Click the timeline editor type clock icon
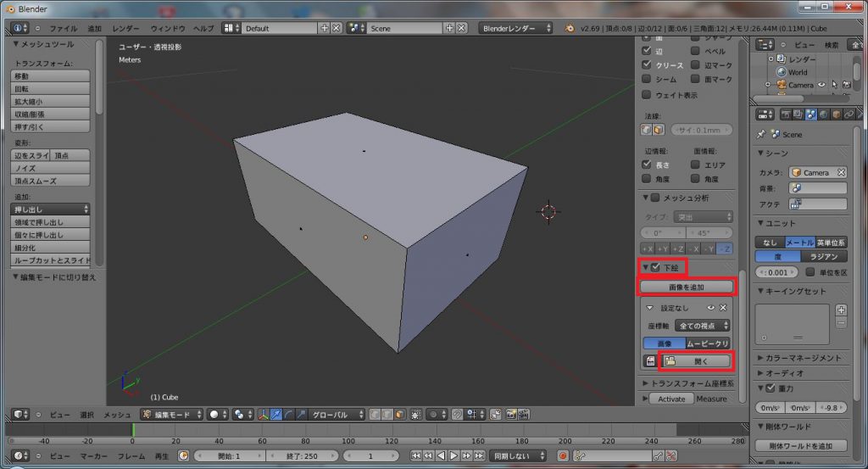The height and width of the screenshot is (469, 868). click(x=19, y=455)
